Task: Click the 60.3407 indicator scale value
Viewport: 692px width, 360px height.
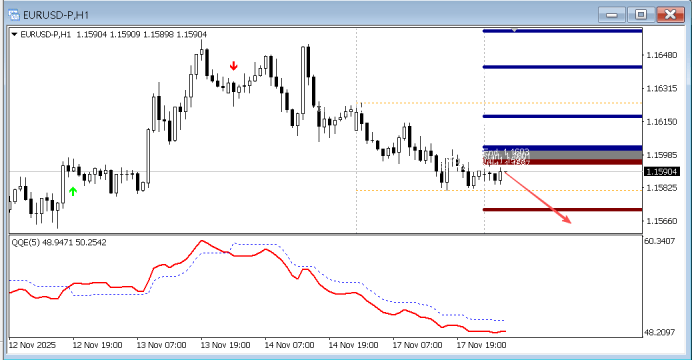Action: click(x=659, y=241)
